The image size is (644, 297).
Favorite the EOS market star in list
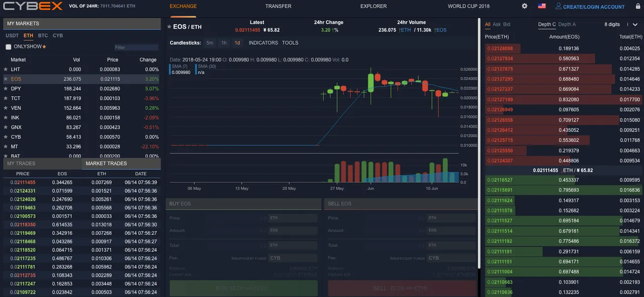(6, 79)
